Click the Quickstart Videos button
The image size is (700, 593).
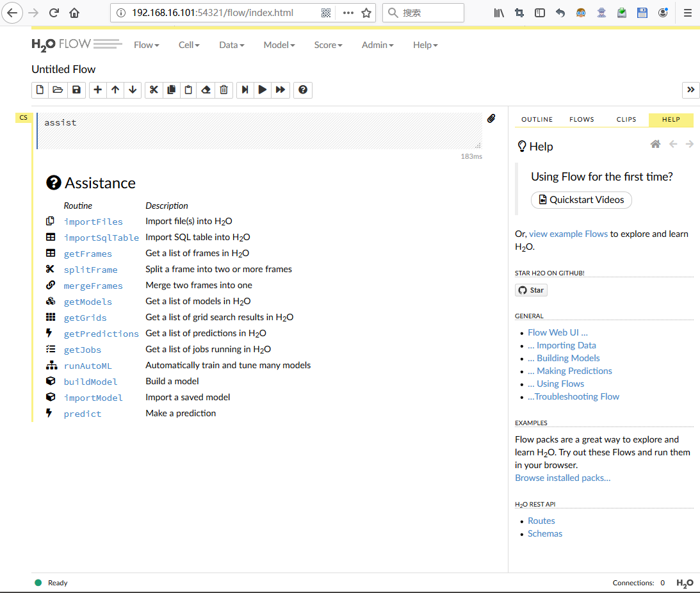(x=582, y=200)
